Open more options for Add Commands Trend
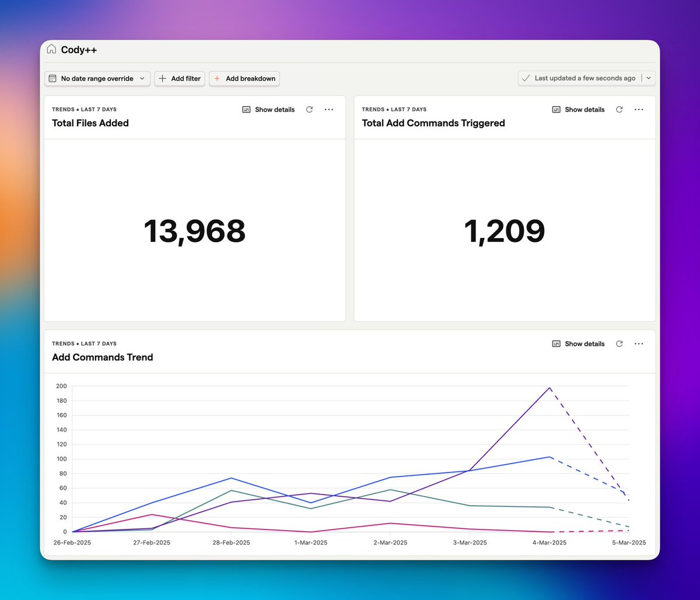 click(x=638, y=343)
